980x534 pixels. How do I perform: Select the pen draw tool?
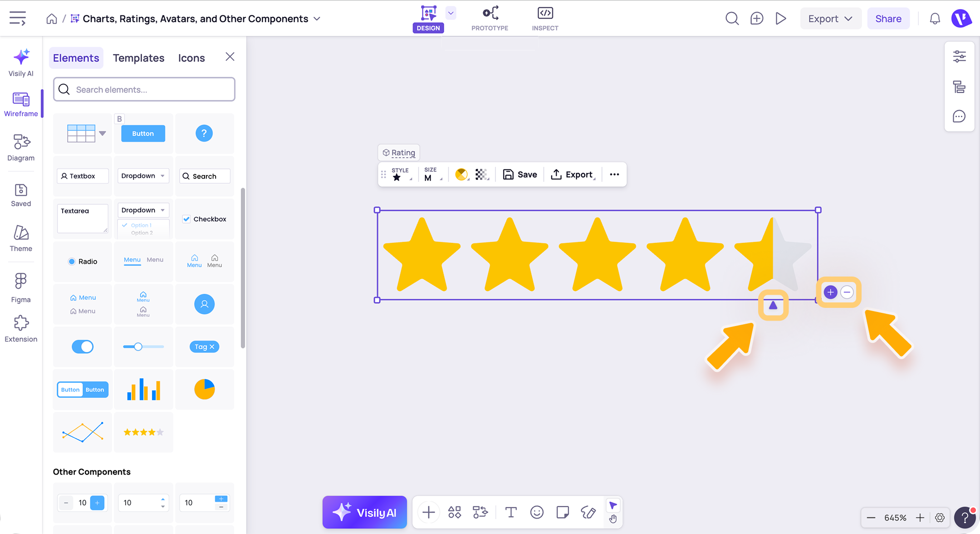click(588, 512)
